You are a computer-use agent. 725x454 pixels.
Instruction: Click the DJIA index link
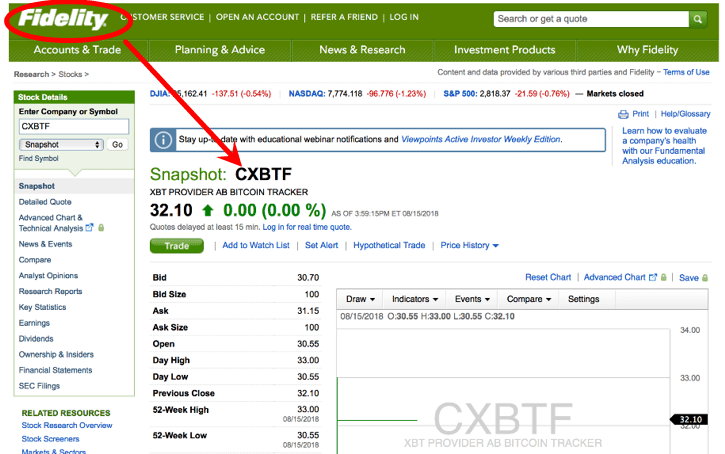coord(159,94)
